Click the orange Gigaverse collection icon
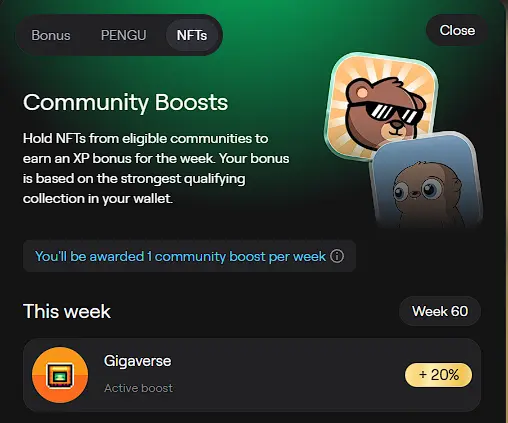The width and height of the screenshot is (508, 423). [x=60, y=375]
